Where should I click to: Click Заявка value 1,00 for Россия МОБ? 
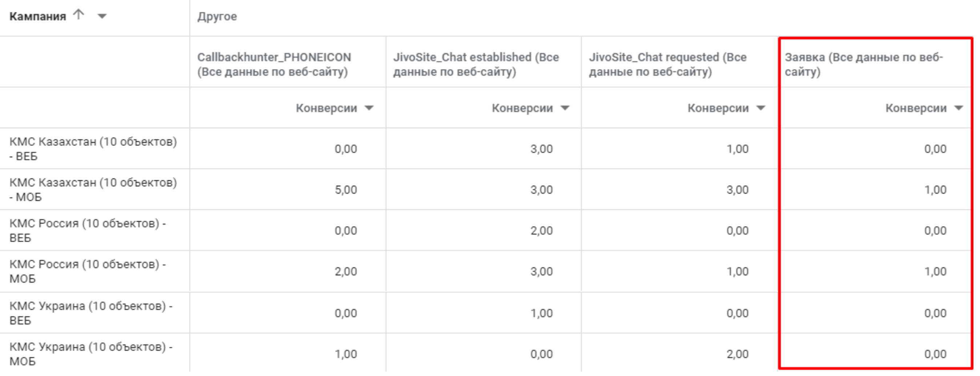(935, 271)
